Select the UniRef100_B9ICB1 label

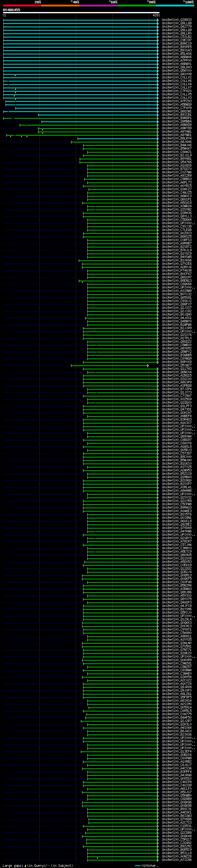177,115
